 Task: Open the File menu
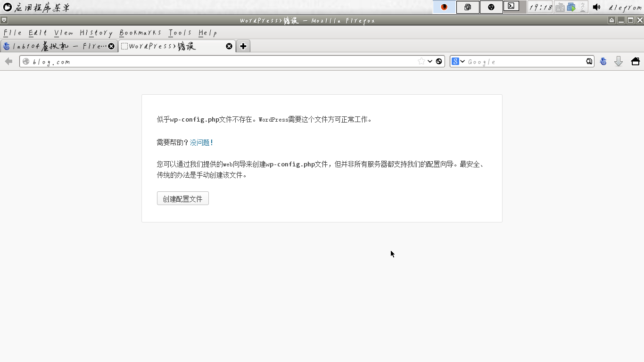coord(13,33)
